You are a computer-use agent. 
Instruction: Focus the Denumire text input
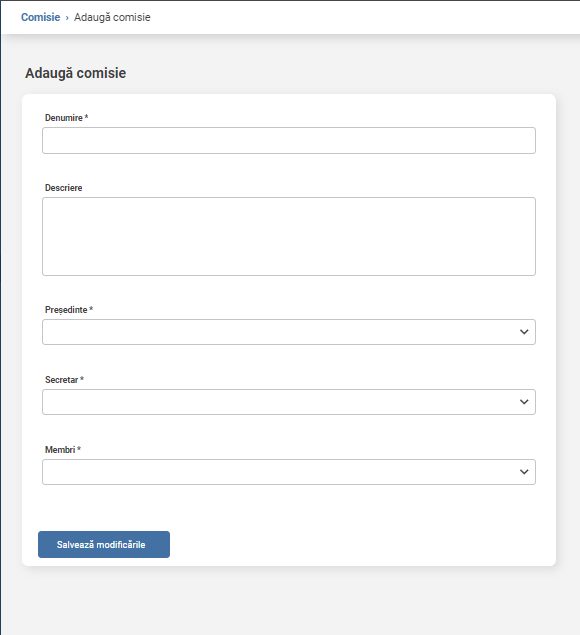point(289,141)
